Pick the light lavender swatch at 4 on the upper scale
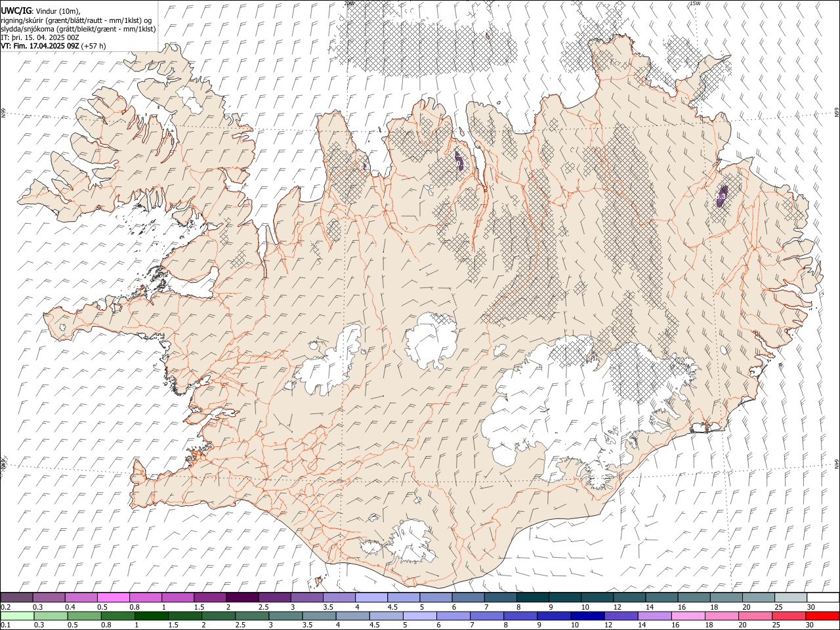This screenshot has width=840, height=630. 371,597
